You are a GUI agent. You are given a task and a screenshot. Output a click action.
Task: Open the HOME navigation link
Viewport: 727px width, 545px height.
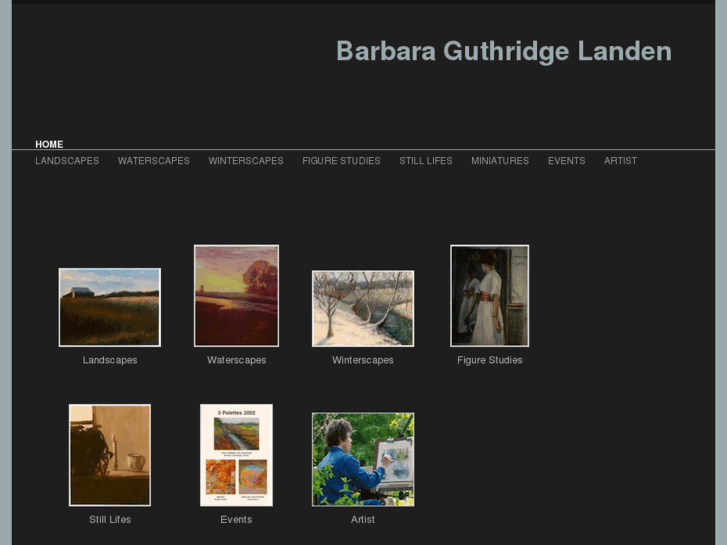tap(49, 144)
